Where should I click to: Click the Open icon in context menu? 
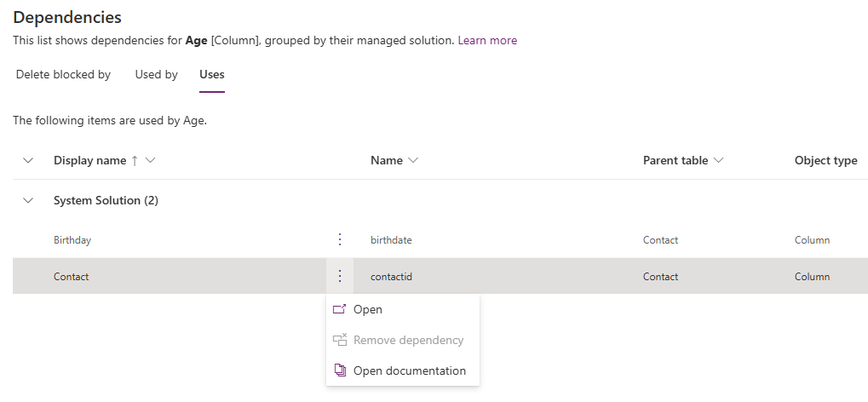[x=340, y=309]
